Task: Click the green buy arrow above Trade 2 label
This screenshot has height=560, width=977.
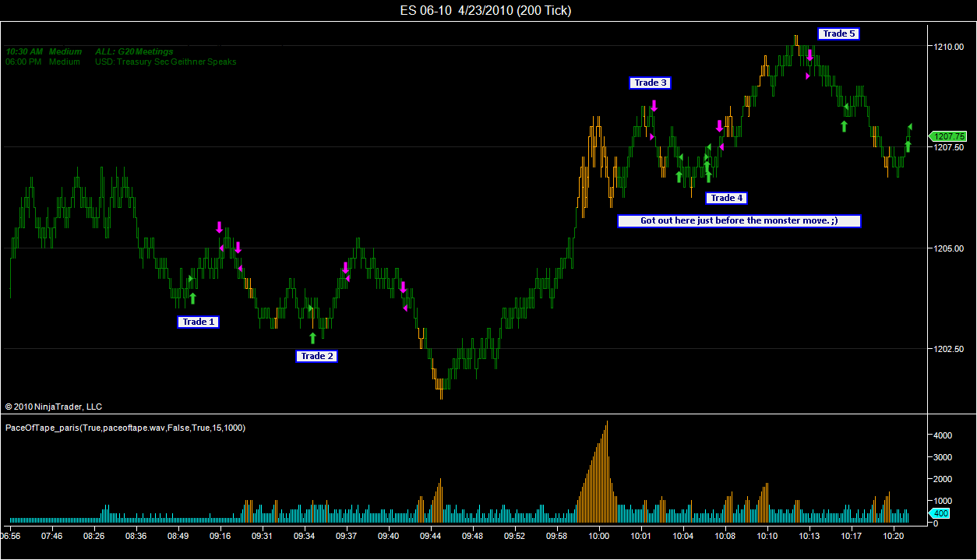Action: [312, 338]
